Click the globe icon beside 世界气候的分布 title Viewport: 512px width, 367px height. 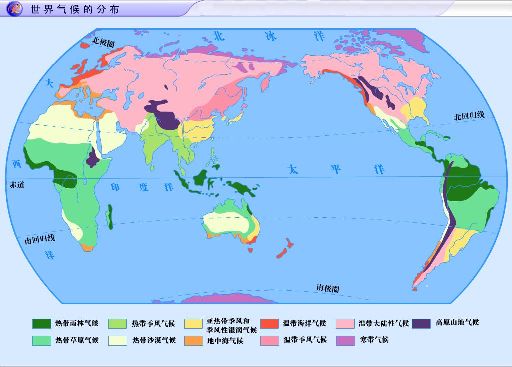pos(15,8)
